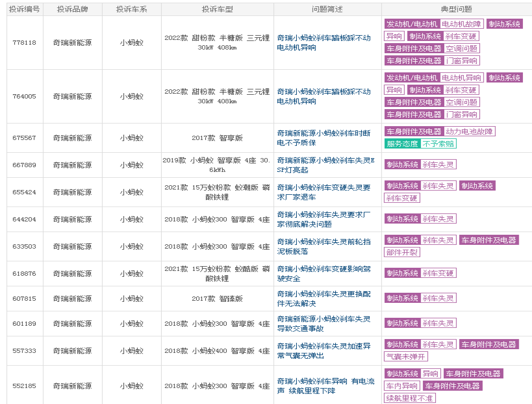Select complaint number 764005
The width and height of the screenshot is (532, 404).
tap(24, 96)
